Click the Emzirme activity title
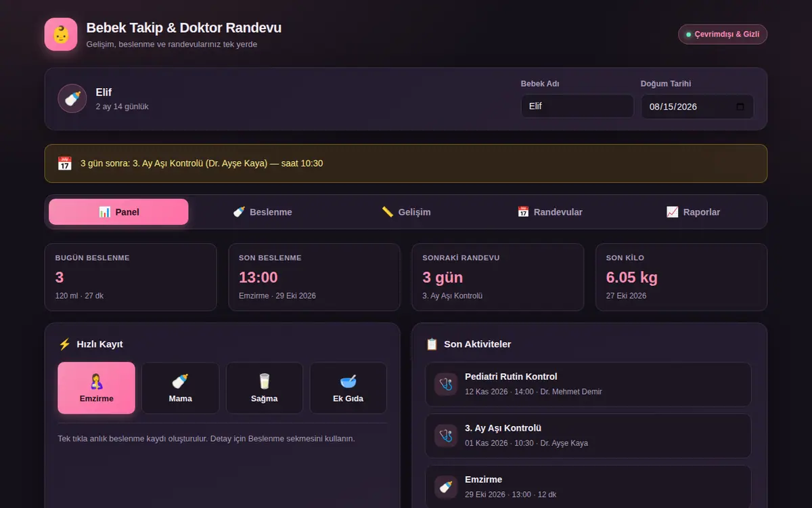This screenshot has height=508, width=812. click(x=483, y=480)
